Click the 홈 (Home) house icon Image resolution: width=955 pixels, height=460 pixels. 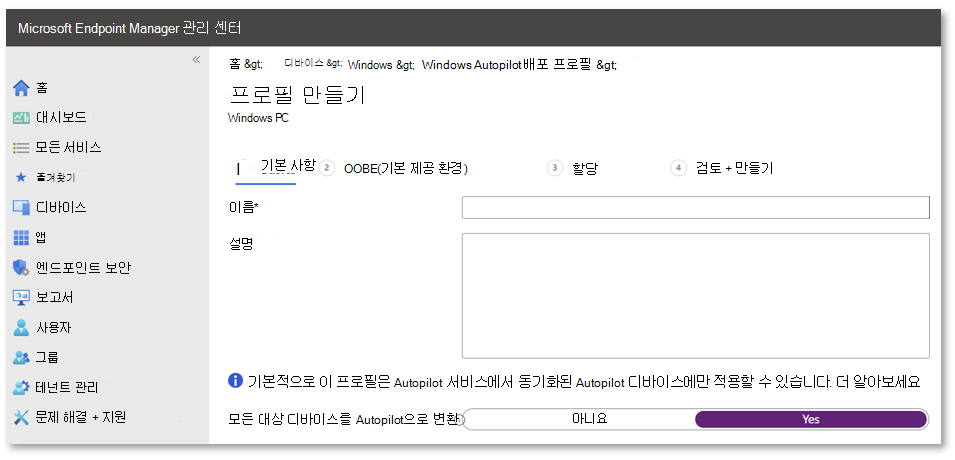click(21, 88)
